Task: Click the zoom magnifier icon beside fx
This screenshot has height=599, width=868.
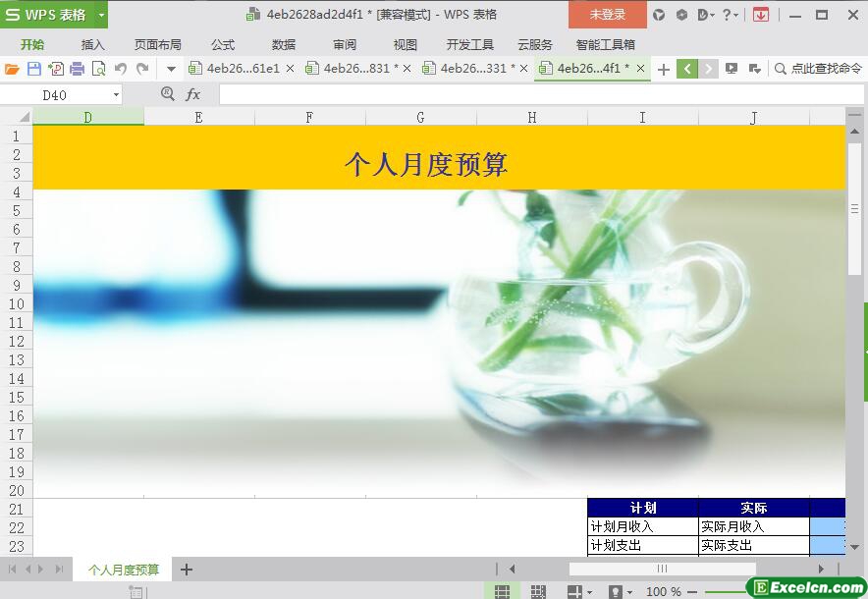Action: coord(167,93)
